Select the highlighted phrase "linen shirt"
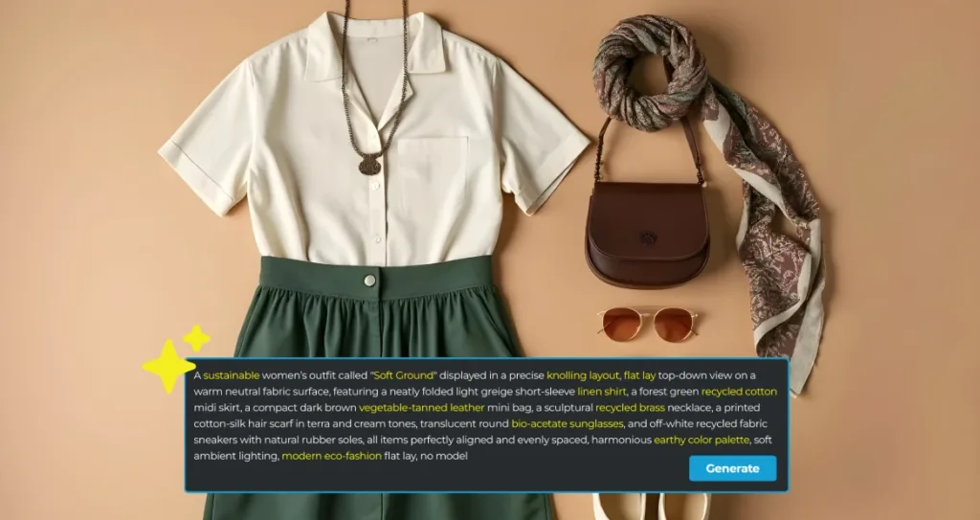 (x=601, y=392)
